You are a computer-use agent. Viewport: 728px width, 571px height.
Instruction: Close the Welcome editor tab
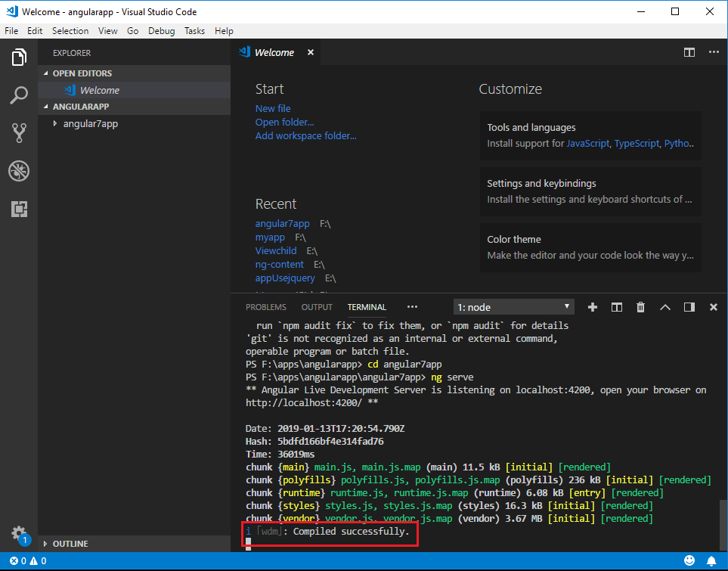tap(311, 52)
